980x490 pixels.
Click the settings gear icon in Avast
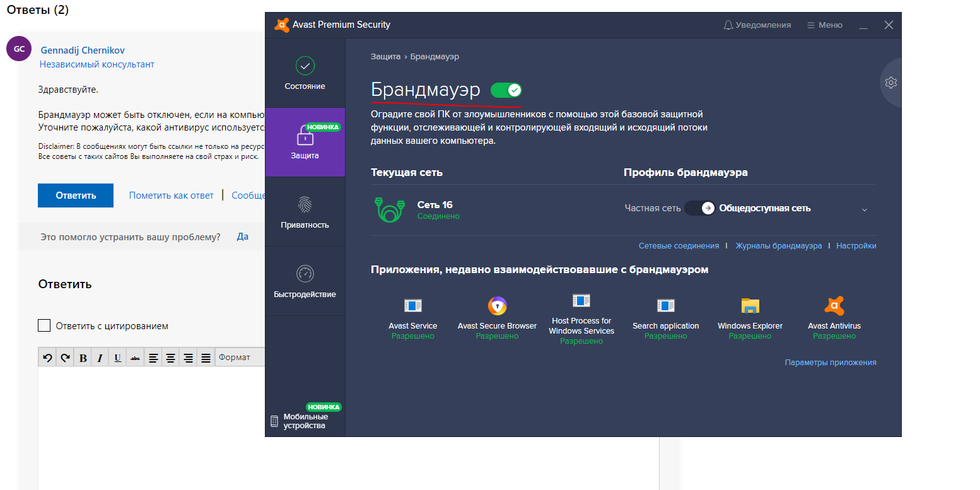click(890, 83)
